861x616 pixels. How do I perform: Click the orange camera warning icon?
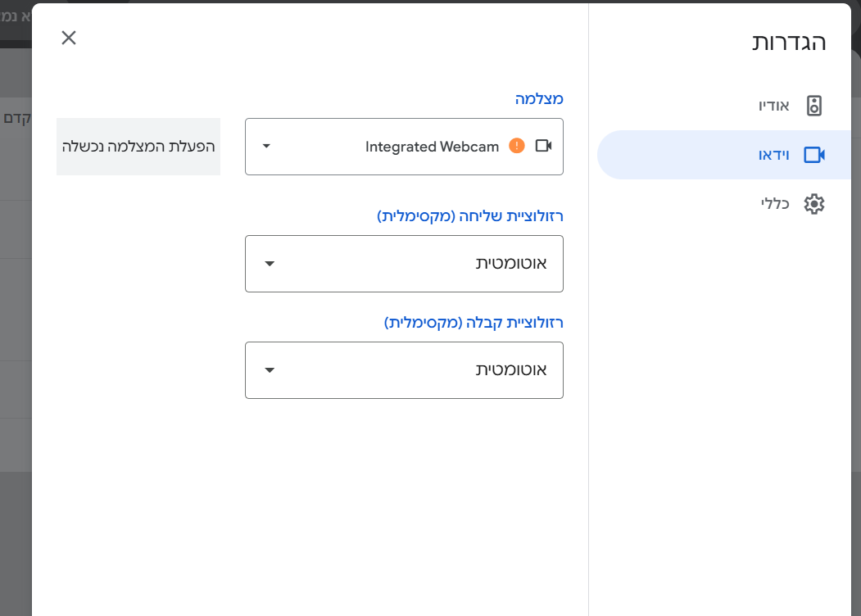[x=516, y=146]
